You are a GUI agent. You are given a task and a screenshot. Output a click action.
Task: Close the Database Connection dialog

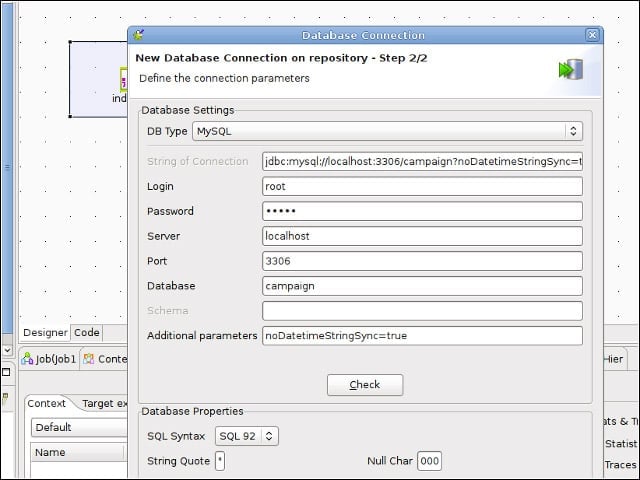point(592,35)
